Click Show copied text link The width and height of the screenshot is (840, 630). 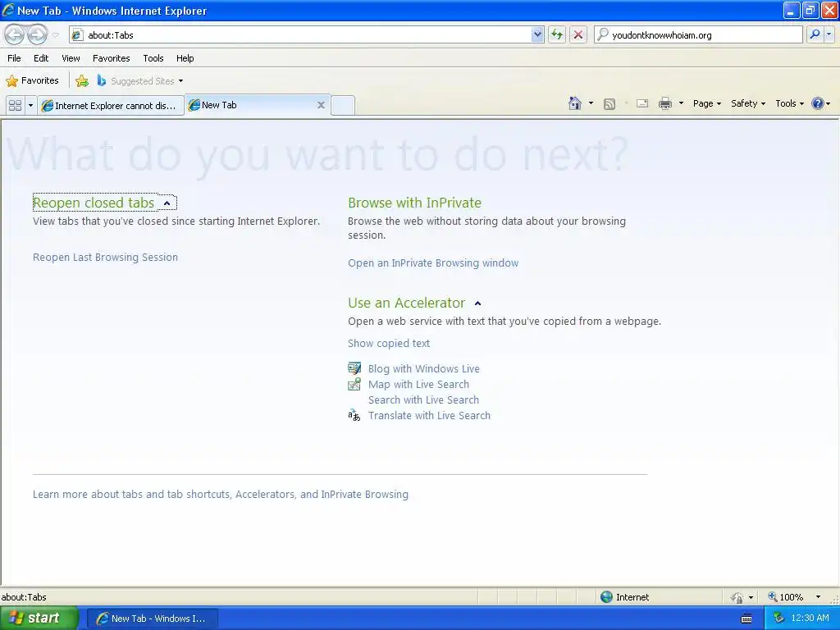pos(388,344)
